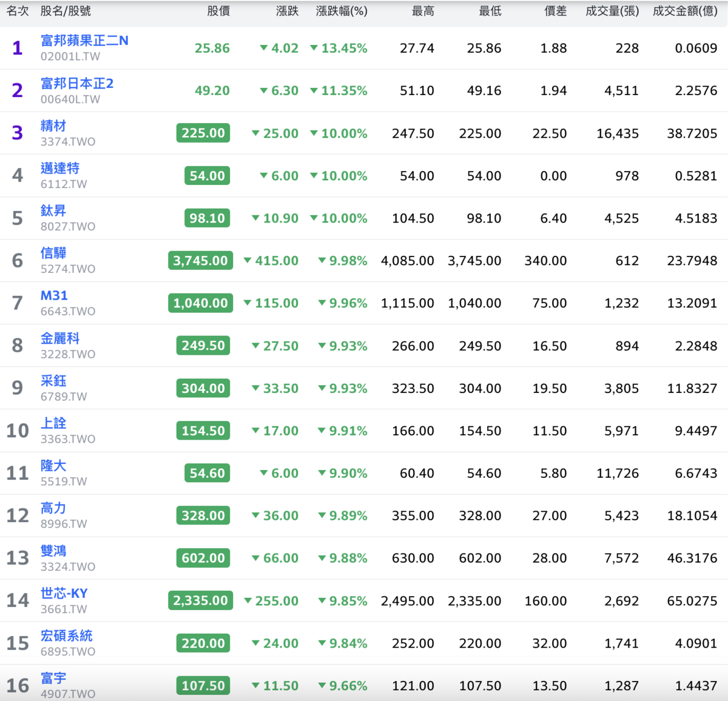This screenshot has height=701, width=728.
Task: Click the 9.66% decline for 富宇
Action: [343, 686]
